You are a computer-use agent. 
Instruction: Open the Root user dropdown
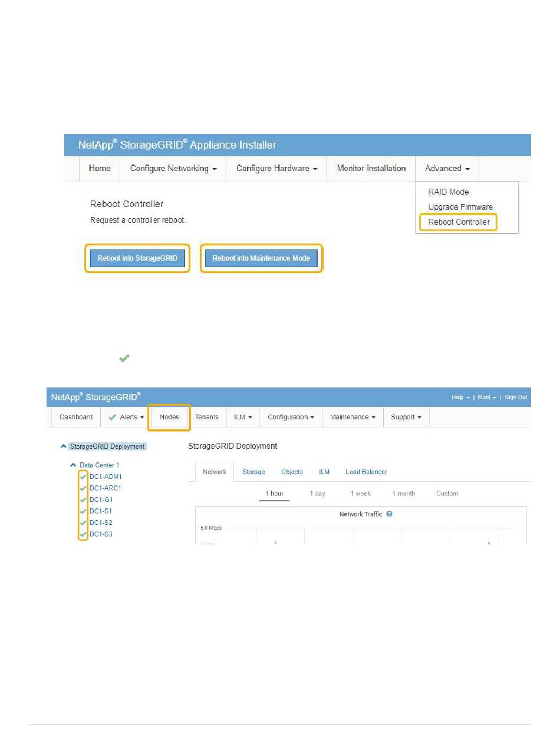point(486,397)
